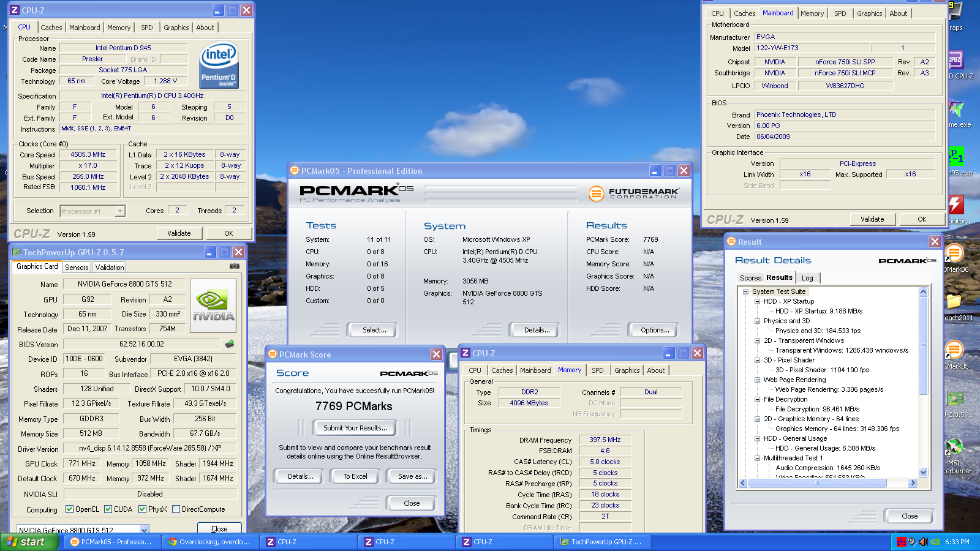
Task: Collapse the Web Page Rendering node
Action: 758,380
